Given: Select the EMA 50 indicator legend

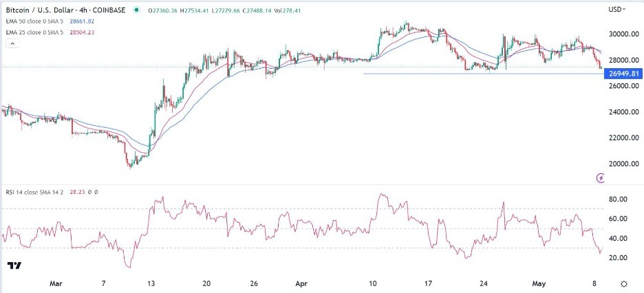Looking at the screenshot, I should [x=31, y=21].
